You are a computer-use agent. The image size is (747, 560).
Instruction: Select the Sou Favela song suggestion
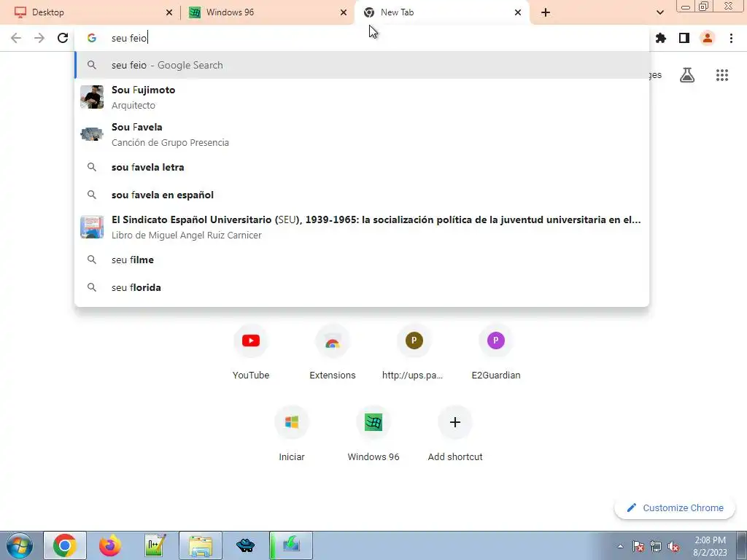362,134
